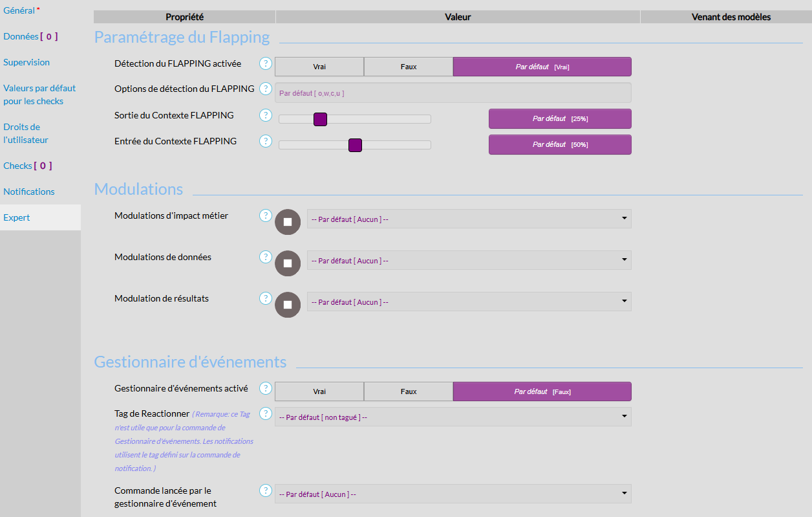Open help for Options de détection du FLAPPING
Image resolution: width=812 pixels, height=517 pixels.
click(266, 89)
